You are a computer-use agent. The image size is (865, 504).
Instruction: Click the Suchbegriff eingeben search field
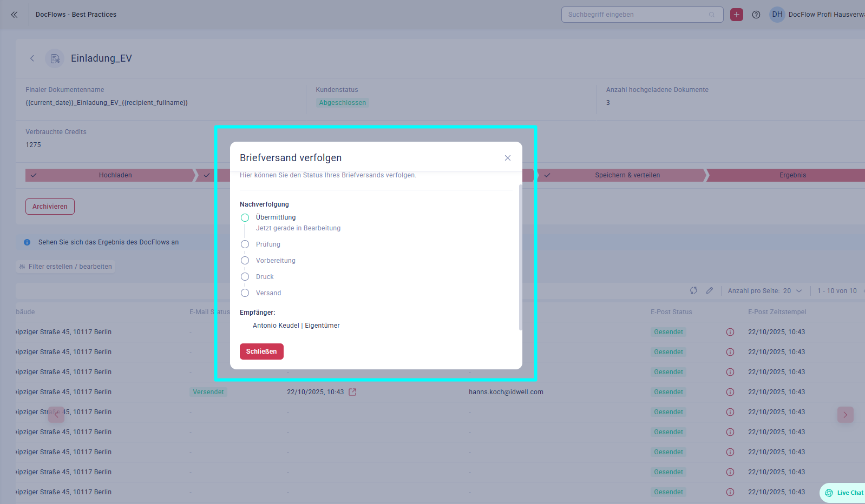click(636, 15)
